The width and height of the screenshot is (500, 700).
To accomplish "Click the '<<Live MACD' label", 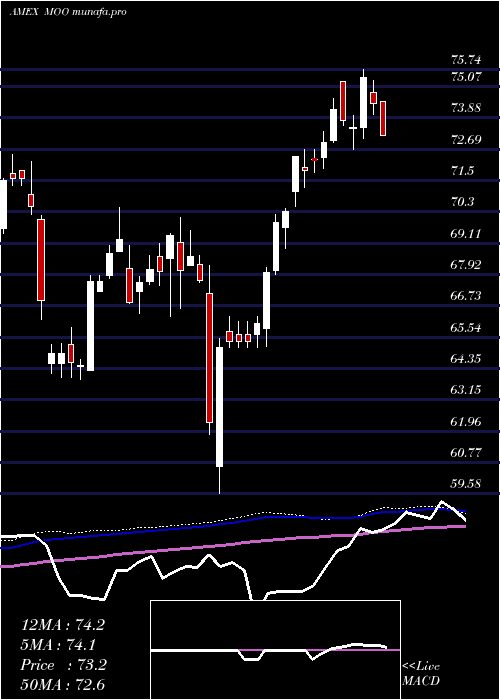I will point(421,674).
